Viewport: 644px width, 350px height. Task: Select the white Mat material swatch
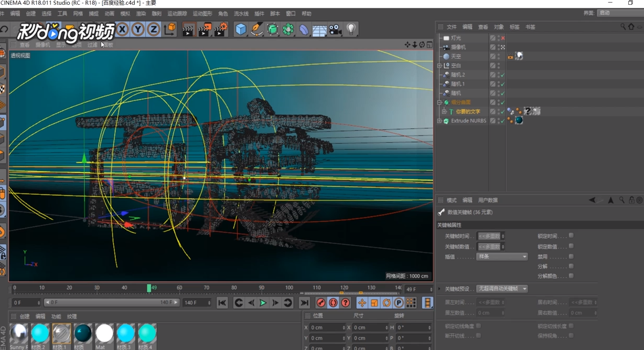tap(104, 334)
